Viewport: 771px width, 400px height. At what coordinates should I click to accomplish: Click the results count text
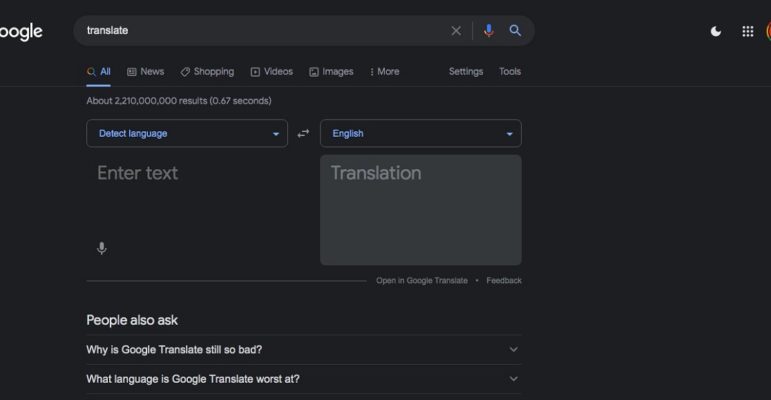[179, 101]
